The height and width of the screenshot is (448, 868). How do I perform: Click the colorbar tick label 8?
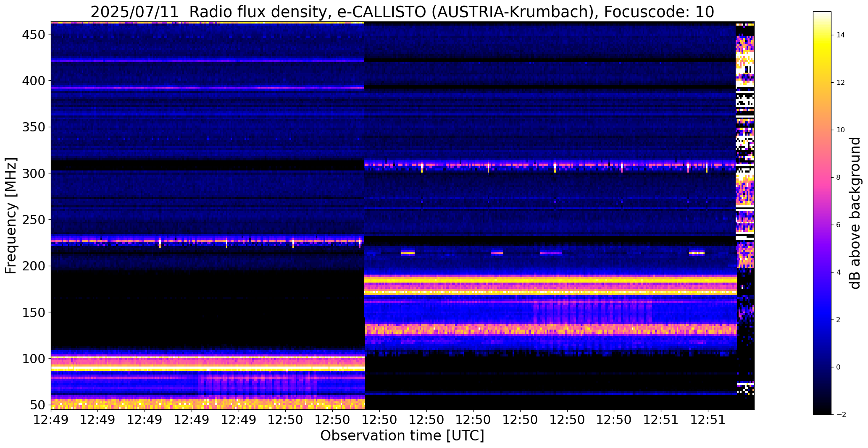[x=839, y=177]
